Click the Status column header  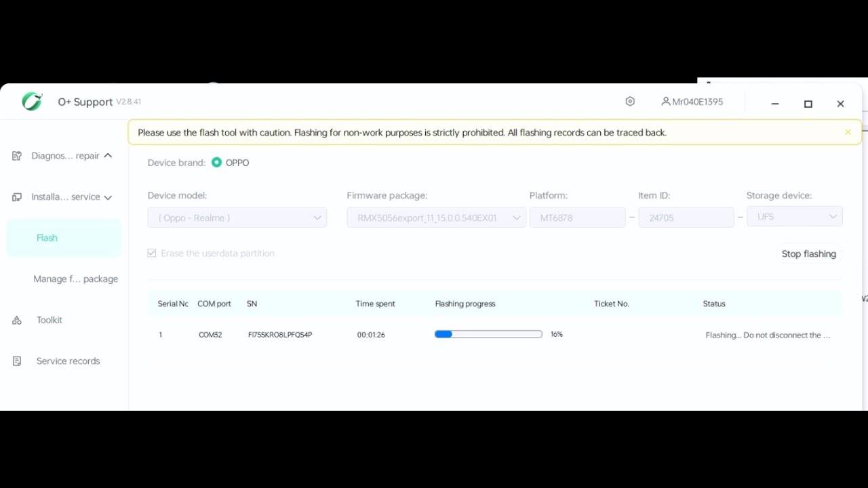coord(714,304)
